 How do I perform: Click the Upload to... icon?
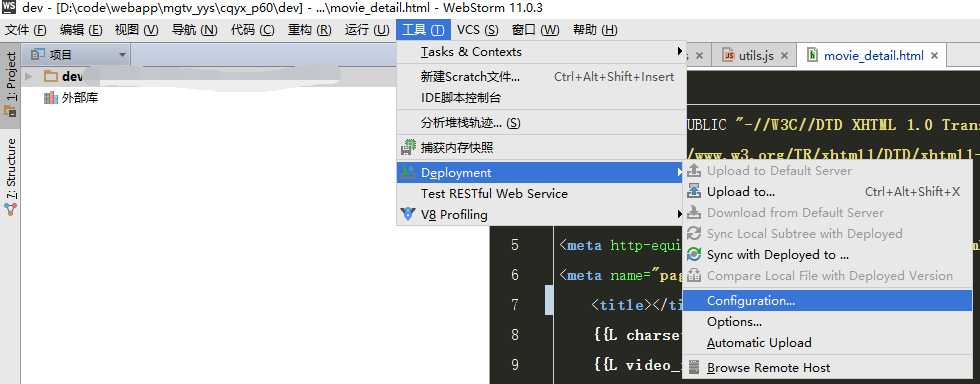point(694,192)
